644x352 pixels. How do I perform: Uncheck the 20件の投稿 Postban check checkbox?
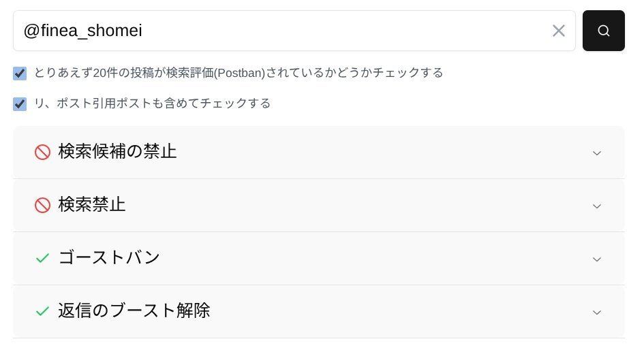20,73
